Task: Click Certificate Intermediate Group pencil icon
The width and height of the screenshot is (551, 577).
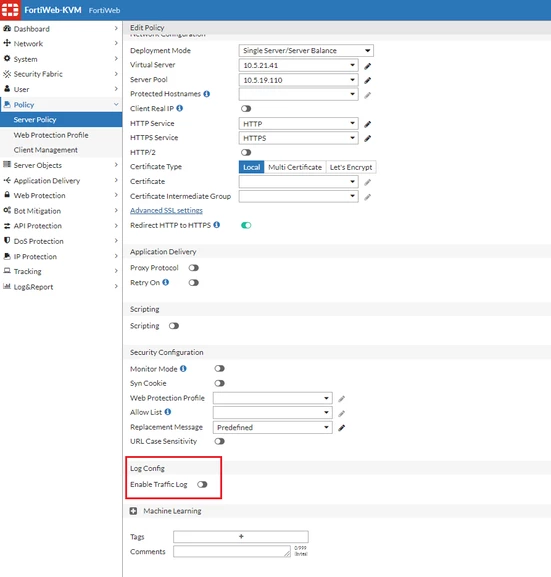Action: (x=367, y=197)
